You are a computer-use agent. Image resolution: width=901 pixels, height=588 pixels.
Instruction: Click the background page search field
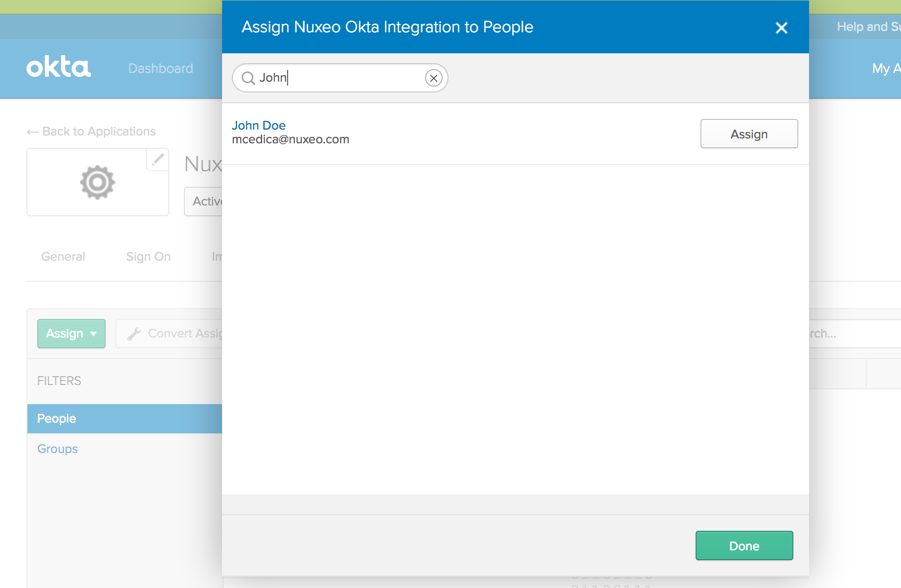(x=855, y=334)
